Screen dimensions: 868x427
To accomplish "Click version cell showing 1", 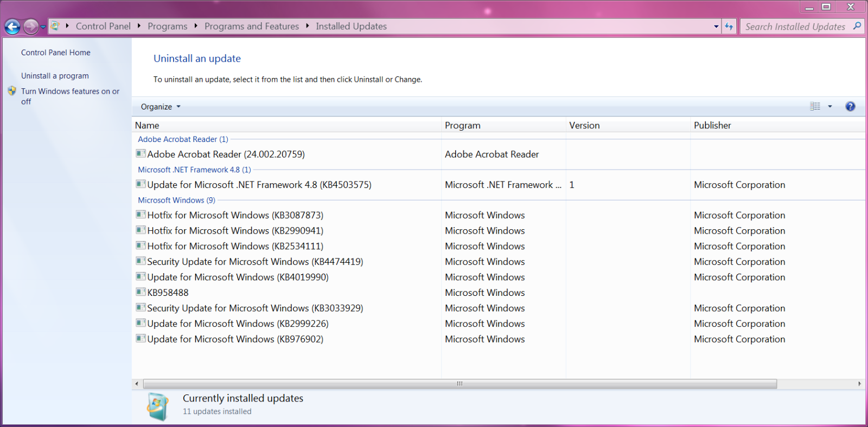I will [x=572, y=185].
